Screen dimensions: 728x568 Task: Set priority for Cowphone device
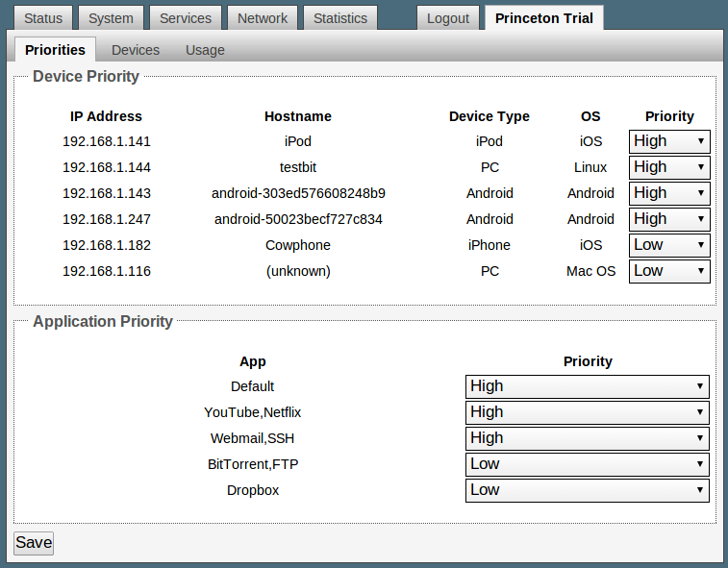tap(669, 245)
